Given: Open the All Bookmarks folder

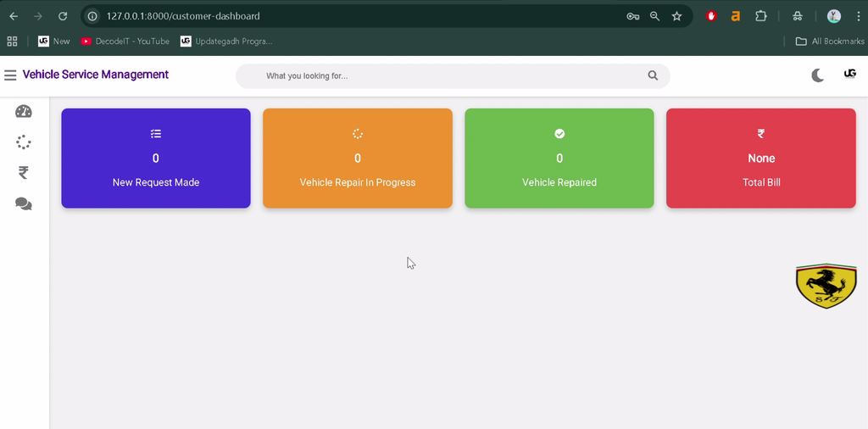Looking at the screenshot, I should pos(830,41).
